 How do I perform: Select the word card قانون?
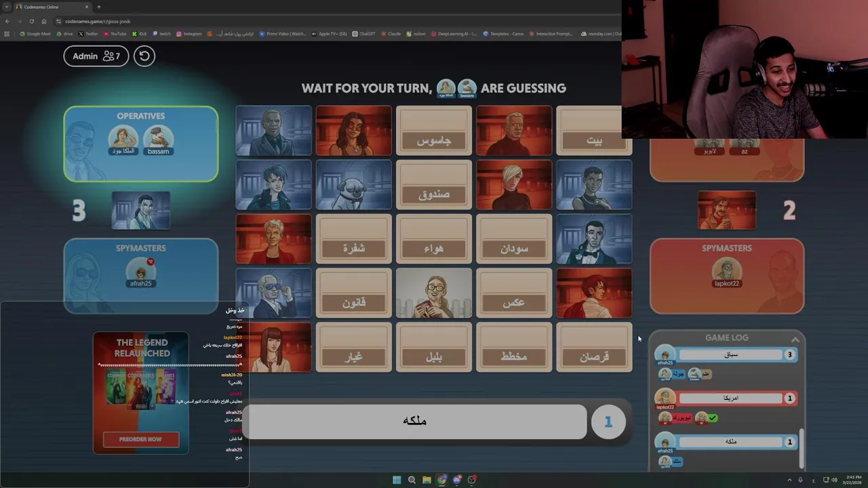pos(354,293)
